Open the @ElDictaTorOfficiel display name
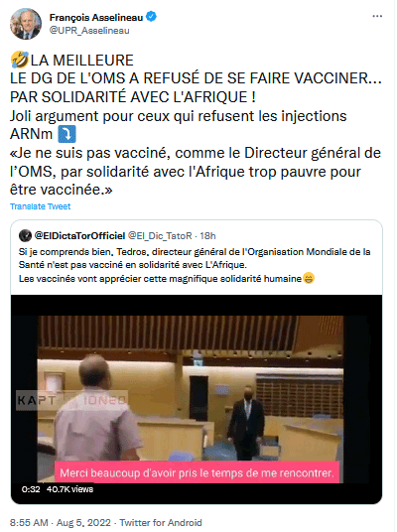397x532 pixels. (79, 235)
